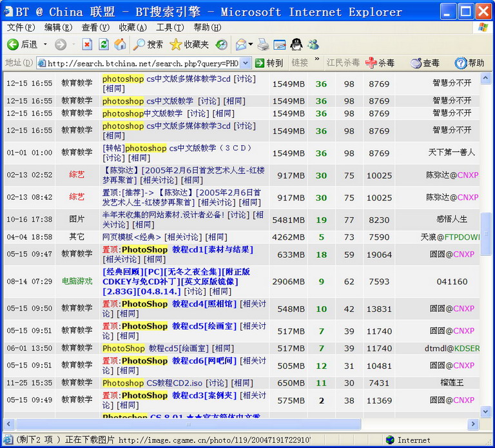Open the History clock icon

pos(222,44)
